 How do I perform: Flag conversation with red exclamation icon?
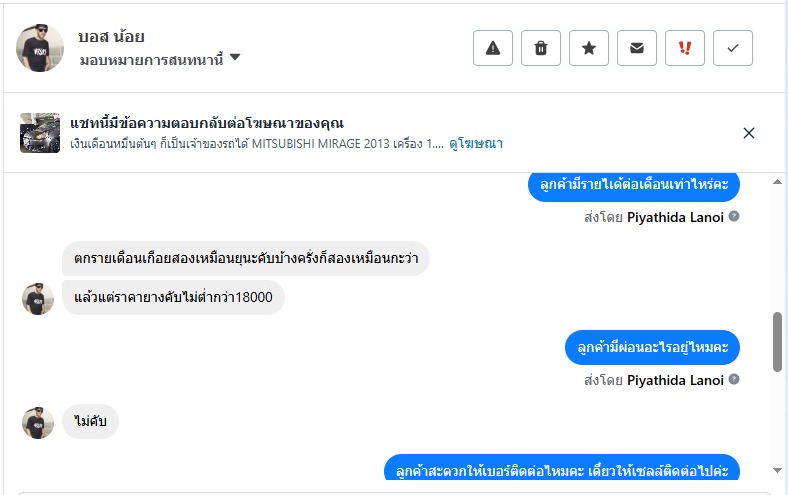[x=685, y=48]
